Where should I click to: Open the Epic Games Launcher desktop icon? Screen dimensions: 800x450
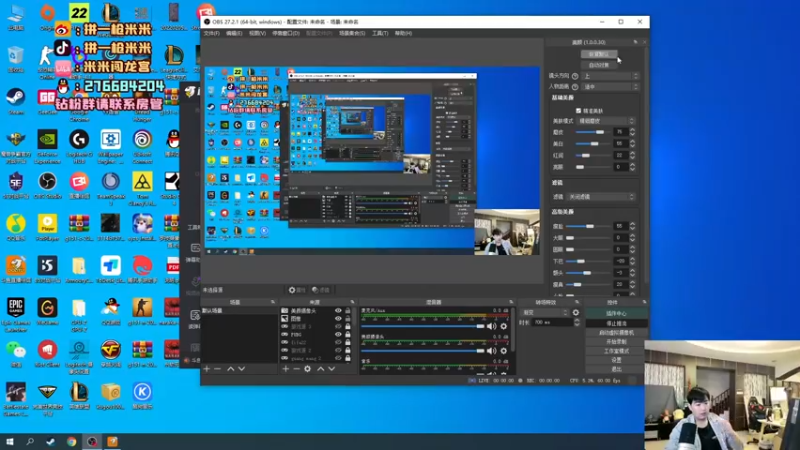tap(15, 314)
